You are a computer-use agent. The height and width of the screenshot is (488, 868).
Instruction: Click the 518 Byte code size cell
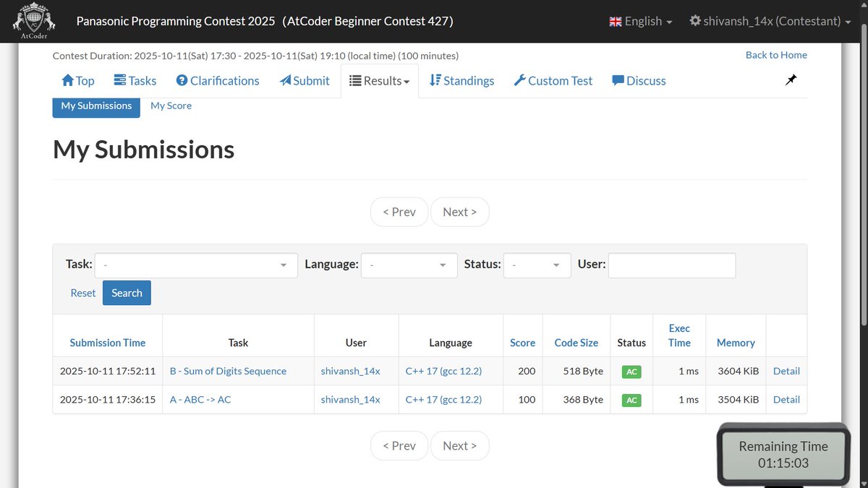coord(583,371)
